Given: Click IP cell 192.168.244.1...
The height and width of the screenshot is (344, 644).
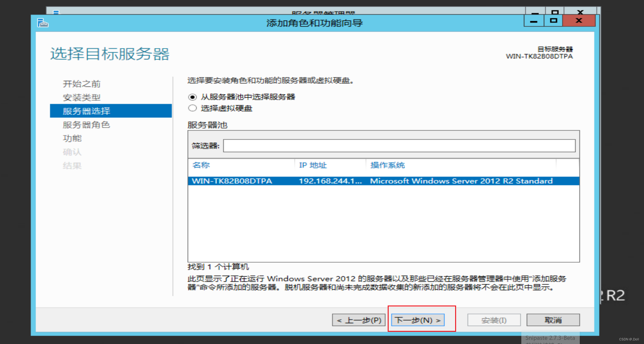Looking at the screenshot, I should (x=331, y=181).
